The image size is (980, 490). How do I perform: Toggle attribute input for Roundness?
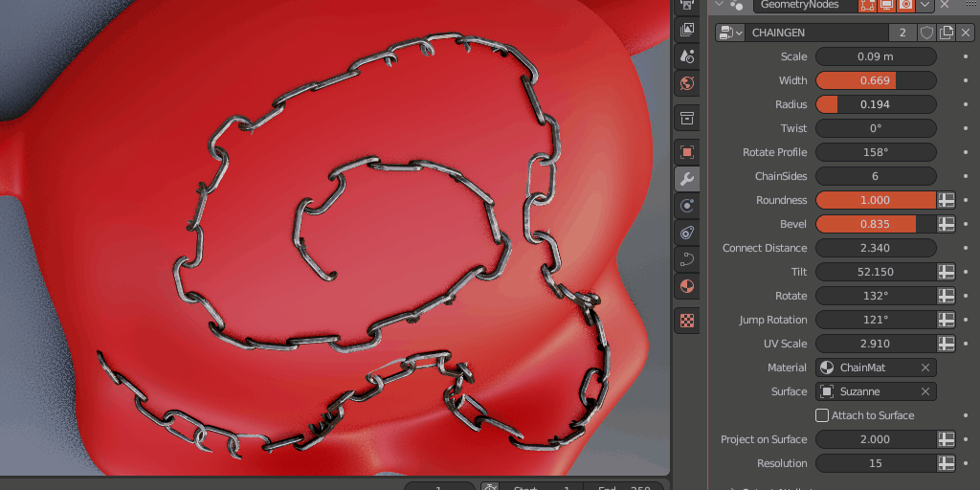click(x=947, y=200)
